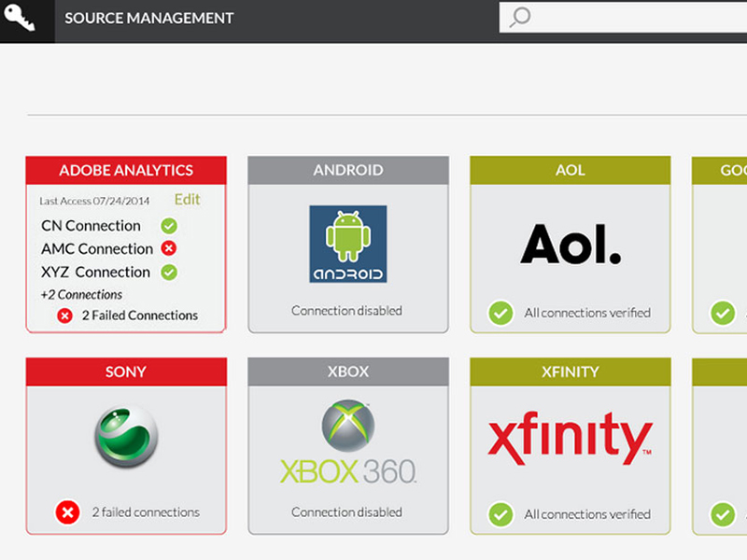The height and width of the screenshot is (560, 747).
Task: Open the Adobe Analytics card header
Action: pos(126,170)
